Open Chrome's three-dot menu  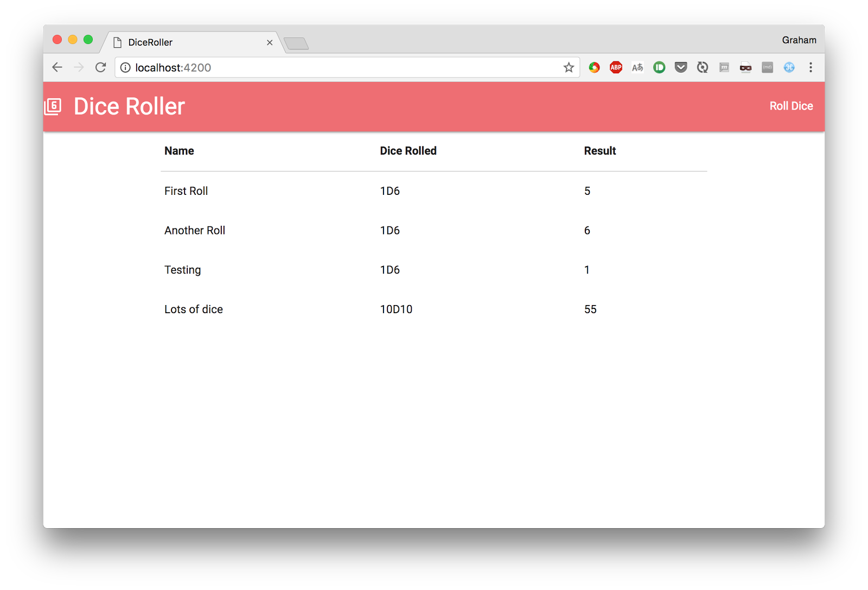tap(810, 67)
